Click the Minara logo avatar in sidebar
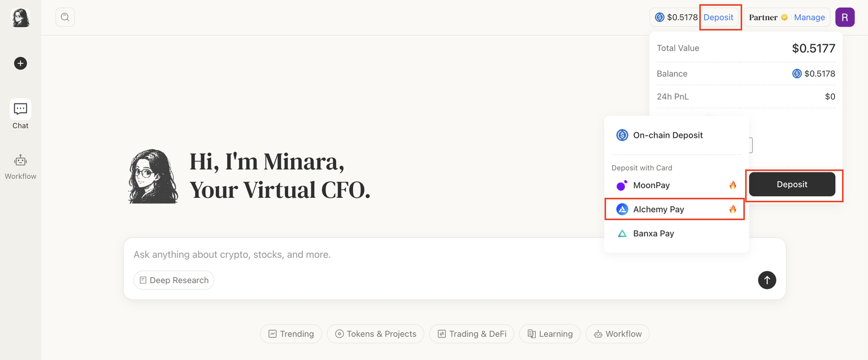The image size is (868, 360). coord(21,18)
